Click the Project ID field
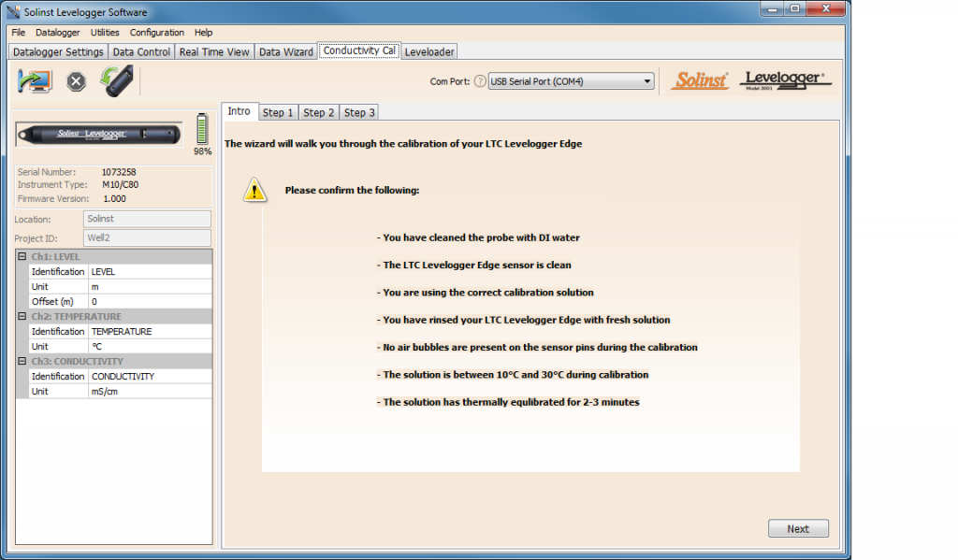 pyautogui.click(x=146, y=237)
